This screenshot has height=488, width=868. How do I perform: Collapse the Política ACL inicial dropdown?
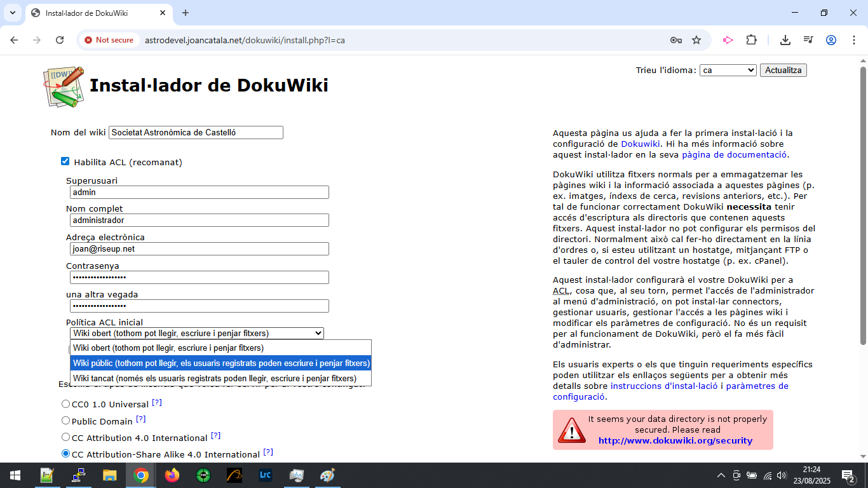point(197,333)
